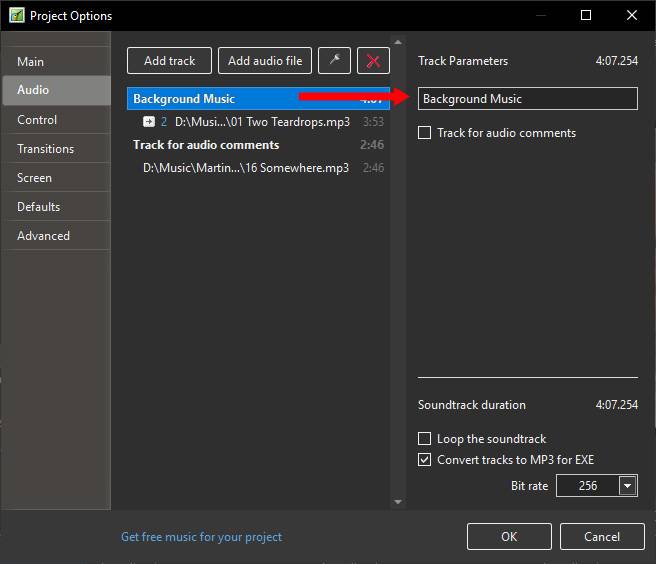Click the arrow link icon beside Two Teardrops.mp3

point(149,122)
